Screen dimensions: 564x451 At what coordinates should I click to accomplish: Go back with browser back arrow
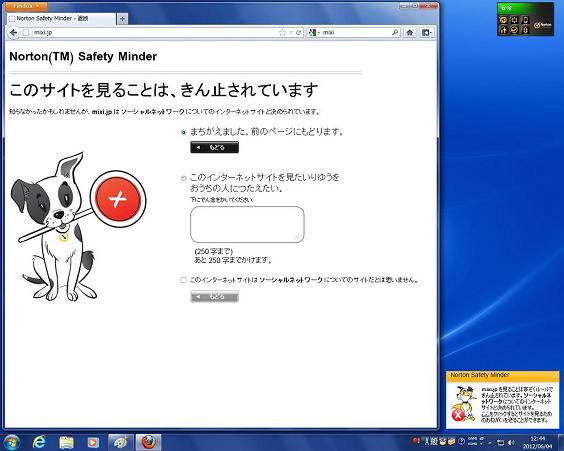[13, 33]
